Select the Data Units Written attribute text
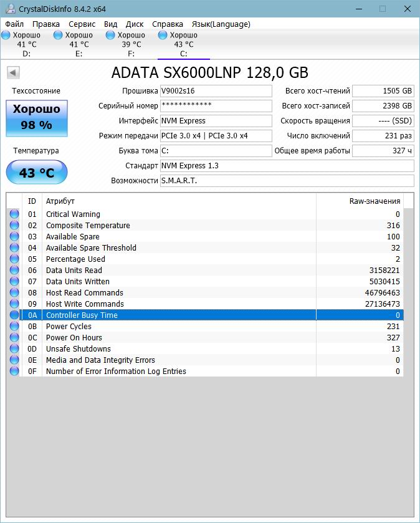Image resolution: width=420 pixels, height=523 pixels. coord(78,282)
